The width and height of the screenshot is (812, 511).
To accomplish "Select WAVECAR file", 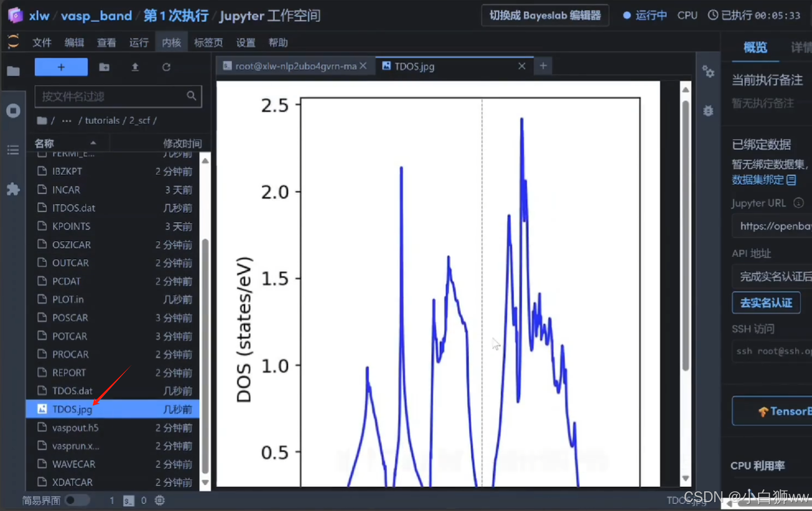I will coord(113,464).
